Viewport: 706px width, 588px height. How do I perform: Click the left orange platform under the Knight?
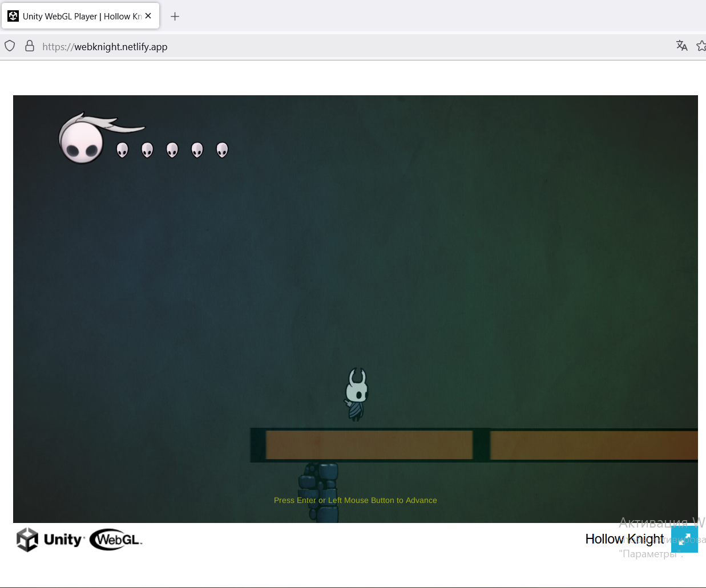[369, 445]
